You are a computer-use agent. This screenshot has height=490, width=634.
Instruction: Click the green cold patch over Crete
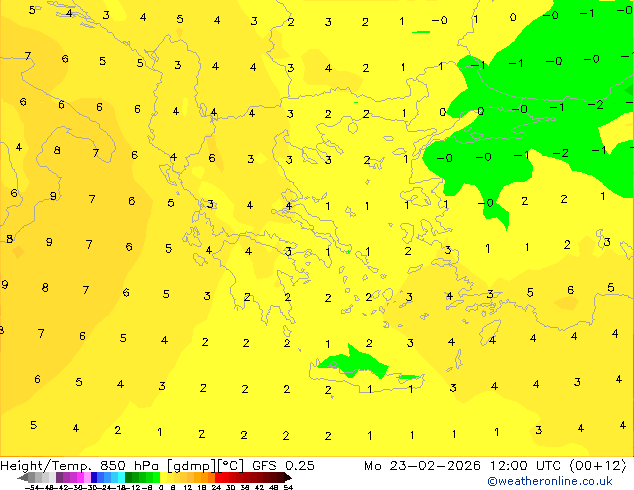pyautogui.click(x=354, y=363)
